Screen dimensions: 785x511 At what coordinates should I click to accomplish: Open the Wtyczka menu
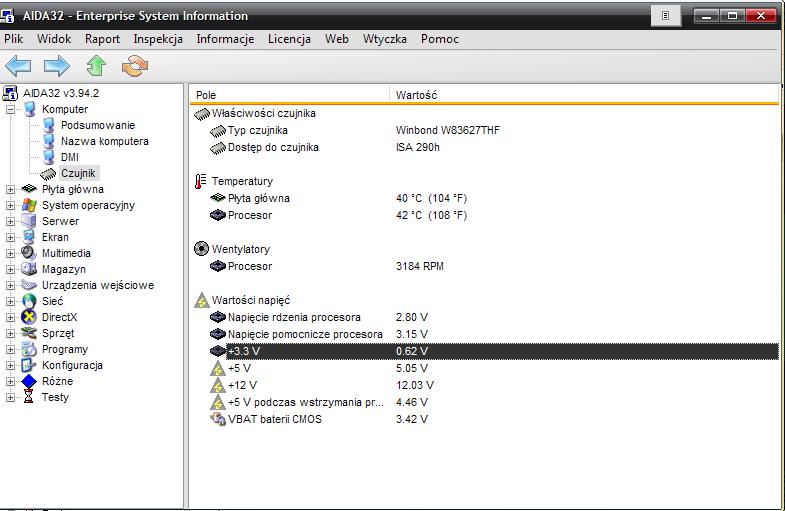point(384,39)
